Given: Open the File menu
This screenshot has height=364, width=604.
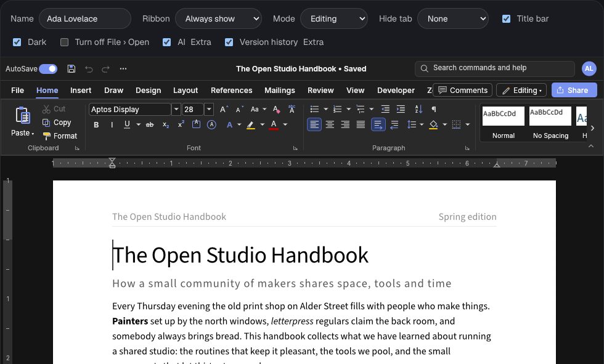Looking at the screenshot, I should [18, 91].
